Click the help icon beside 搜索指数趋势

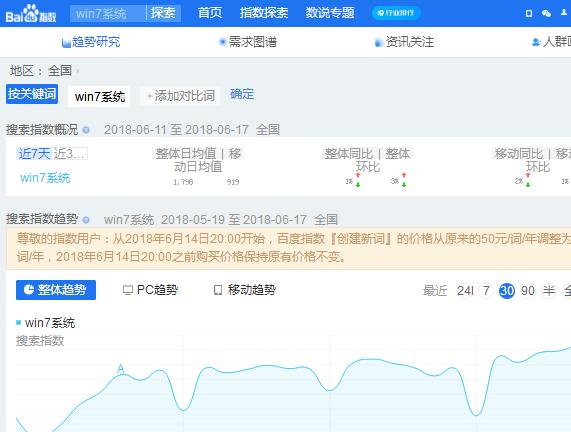[x=86, y=220]
